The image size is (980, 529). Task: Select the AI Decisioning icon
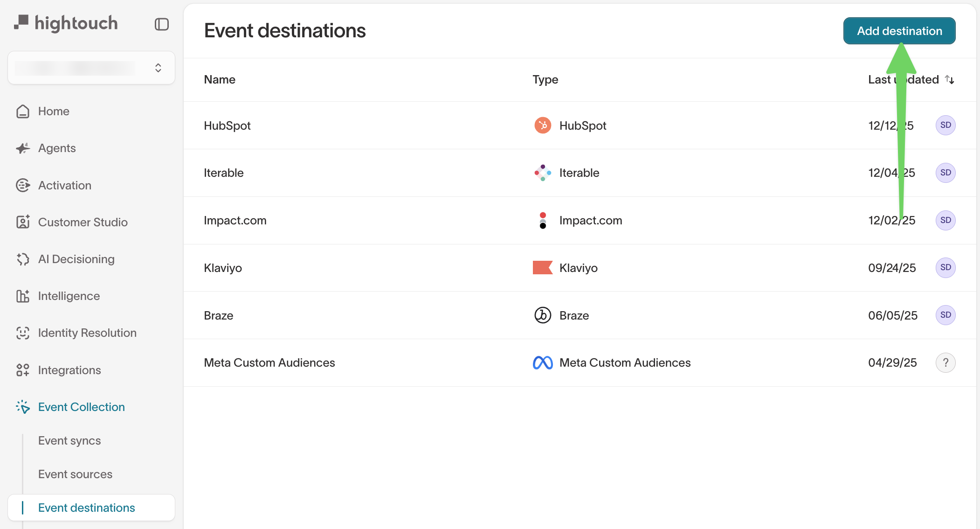coord(23,259)
